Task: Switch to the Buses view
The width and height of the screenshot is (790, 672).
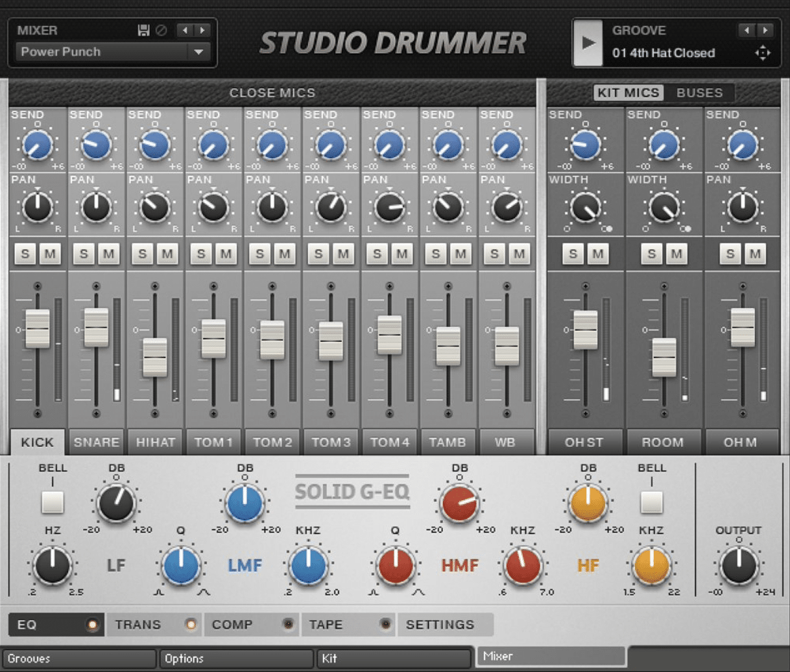Action: [699, 93]
